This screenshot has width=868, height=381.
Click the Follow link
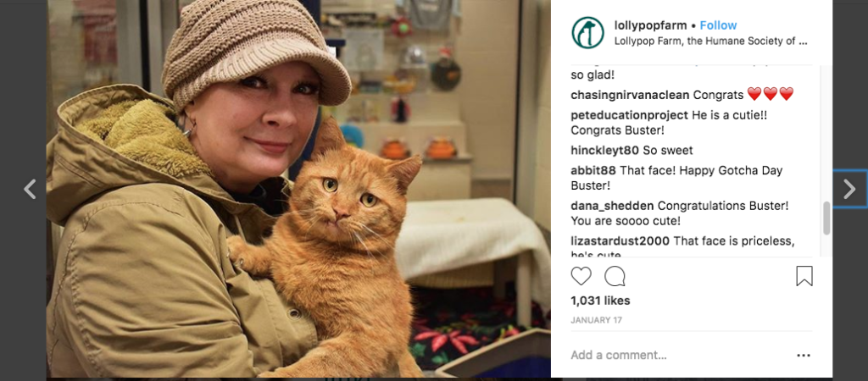coord(718,25)
